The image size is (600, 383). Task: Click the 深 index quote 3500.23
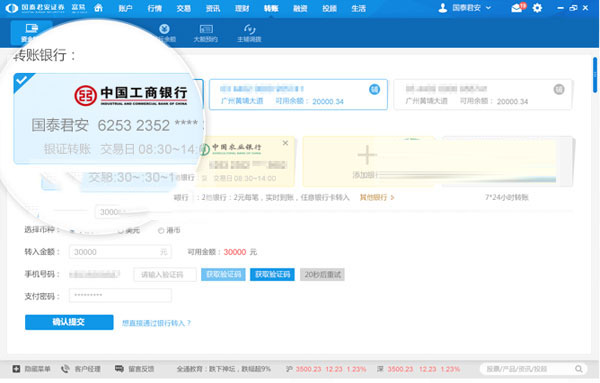(400, 369)
